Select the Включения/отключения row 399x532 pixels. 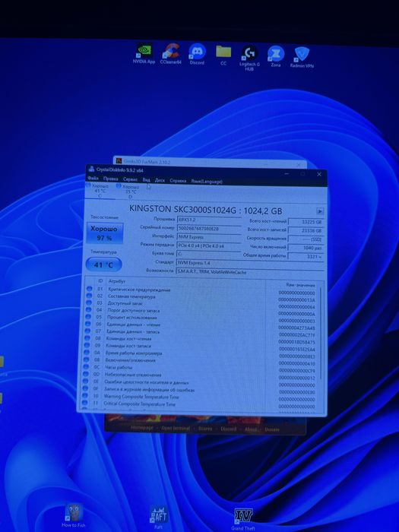tap(199, 361)
